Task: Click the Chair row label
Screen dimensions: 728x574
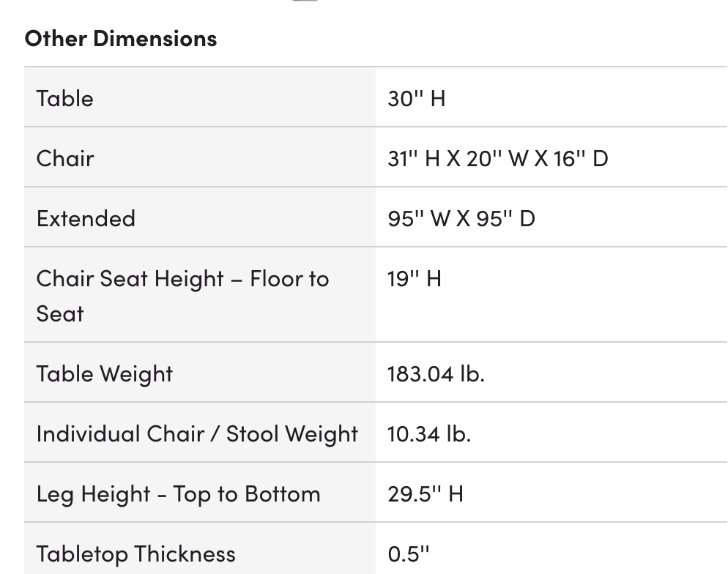Action: coord(65,158)
